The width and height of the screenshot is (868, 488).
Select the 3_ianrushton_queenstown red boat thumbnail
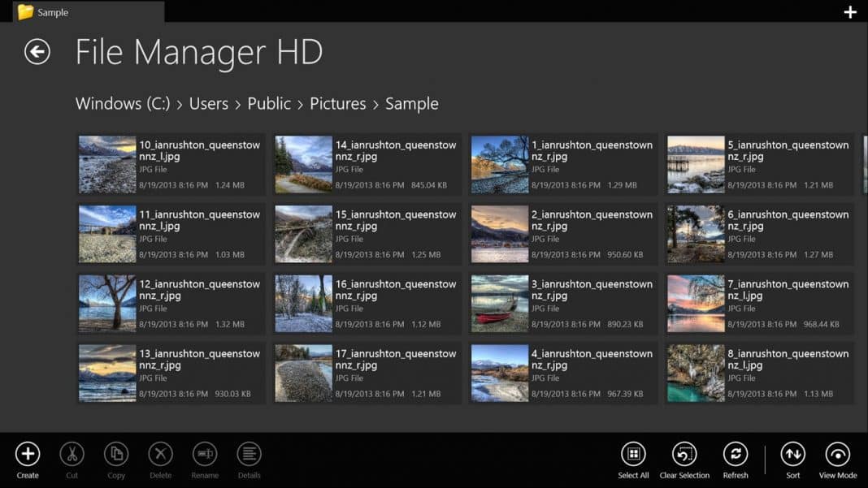[499, 304]
